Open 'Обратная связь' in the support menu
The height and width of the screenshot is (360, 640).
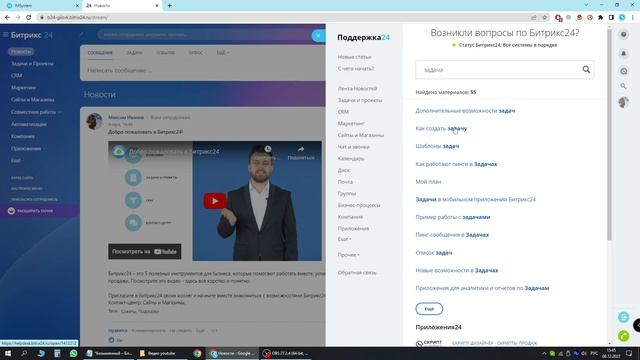pos(357,273)
